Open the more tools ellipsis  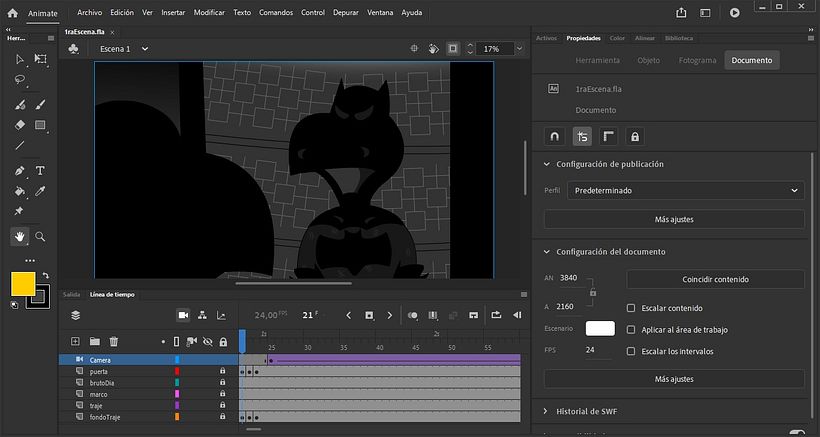(x=30, y=260)
